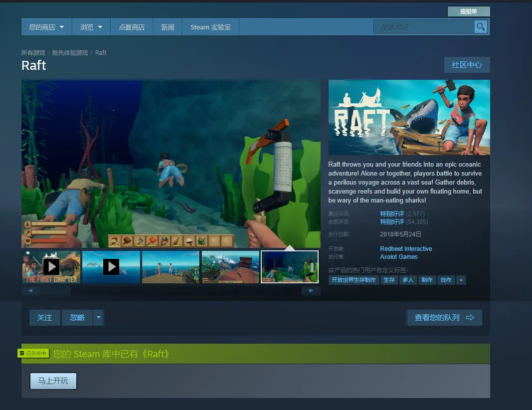Expand the 忽略 options dropdown arrow
This screenshot has height=410, width=532.
point(98,318)
